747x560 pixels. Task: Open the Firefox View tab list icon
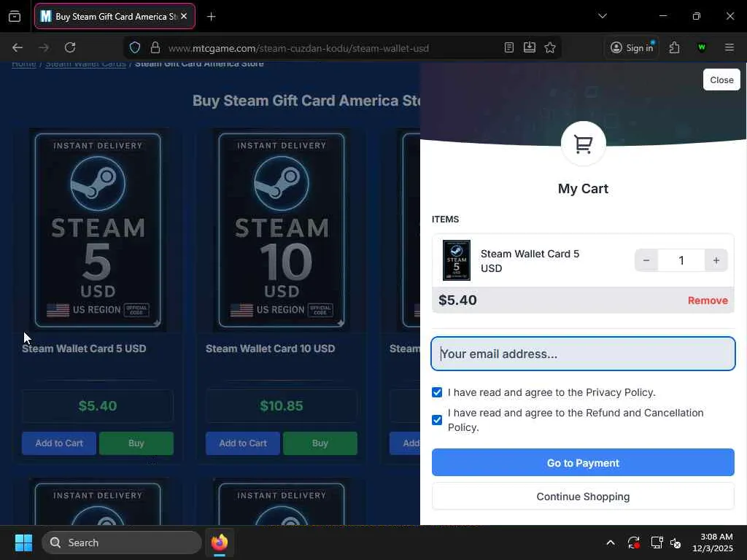[15, 17]
